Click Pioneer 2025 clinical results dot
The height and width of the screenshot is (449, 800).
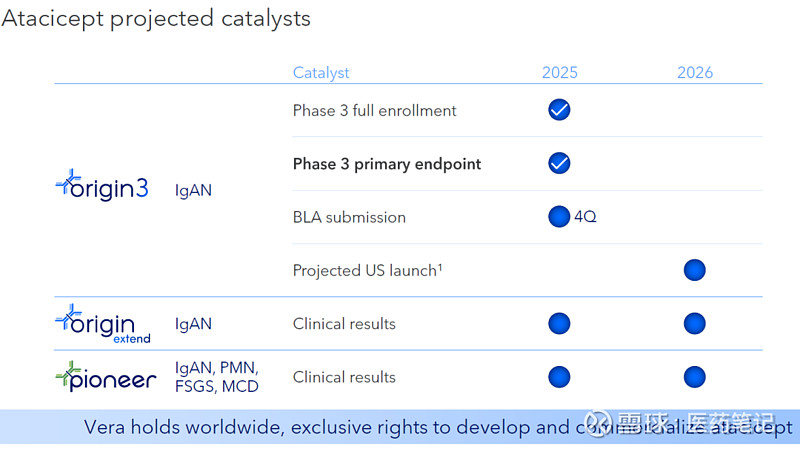(x=559, y=377)
